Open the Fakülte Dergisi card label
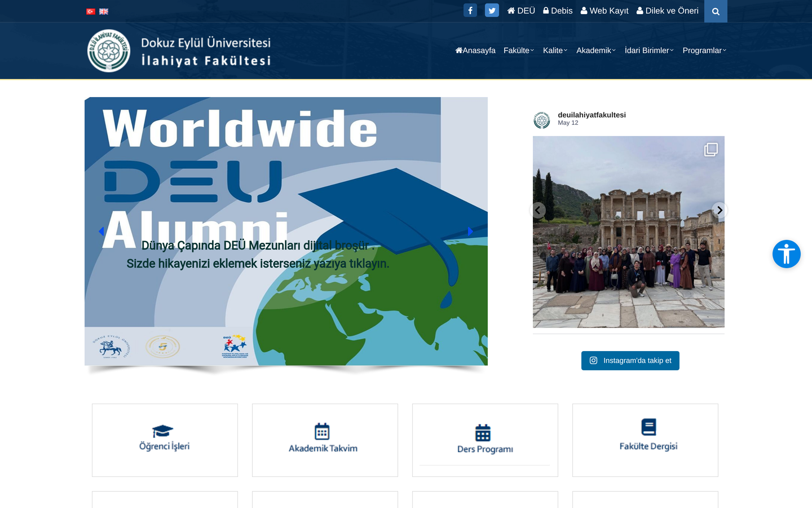 648,446
